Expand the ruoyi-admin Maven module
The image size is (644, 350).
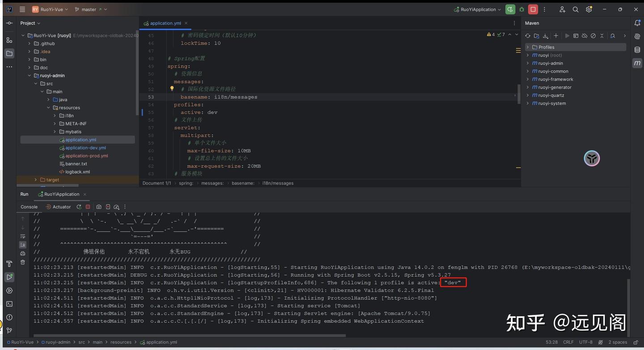coord(528,63)
